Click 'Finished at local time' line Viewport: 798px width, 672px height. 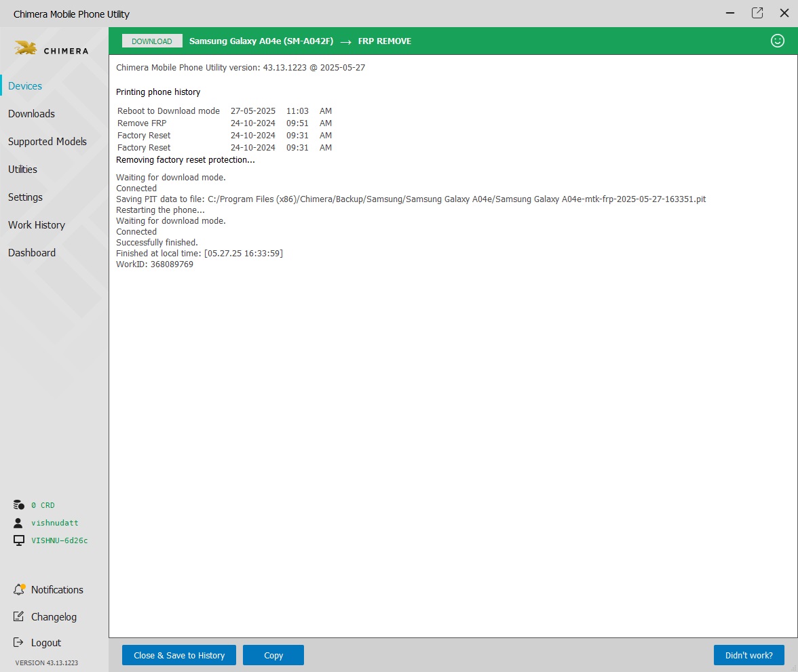coord(199,254)
